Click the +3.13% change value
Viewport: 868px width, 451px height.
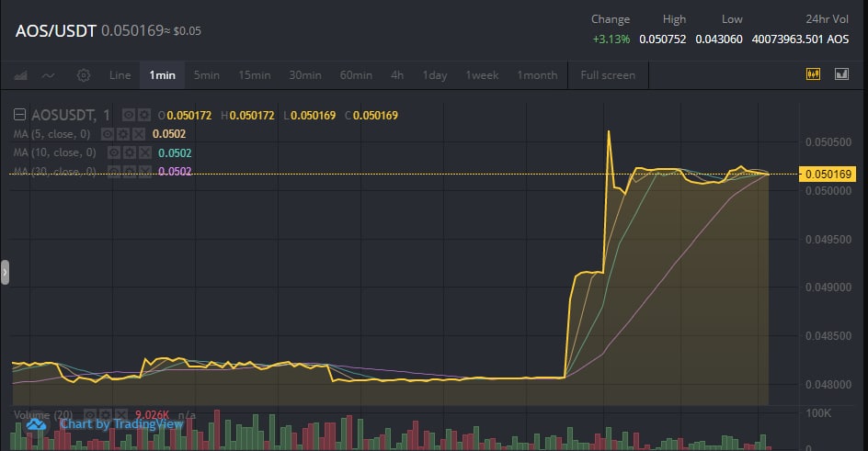[611, 39]
